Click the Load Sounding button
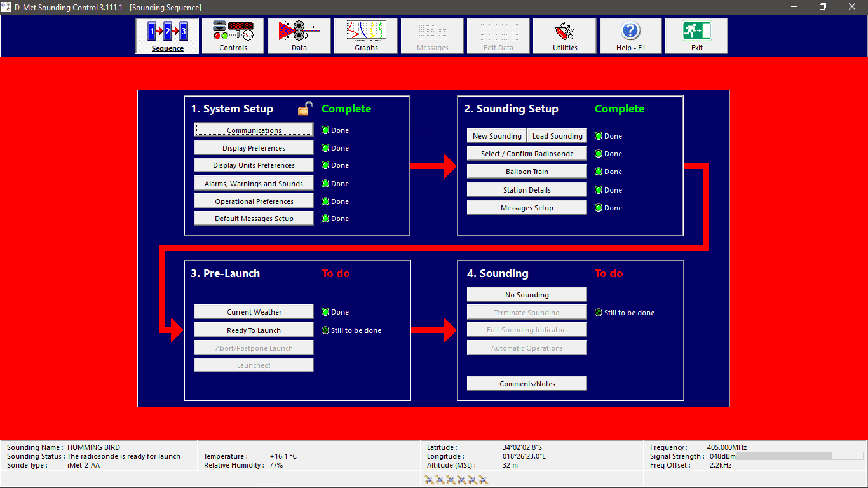 557,136
